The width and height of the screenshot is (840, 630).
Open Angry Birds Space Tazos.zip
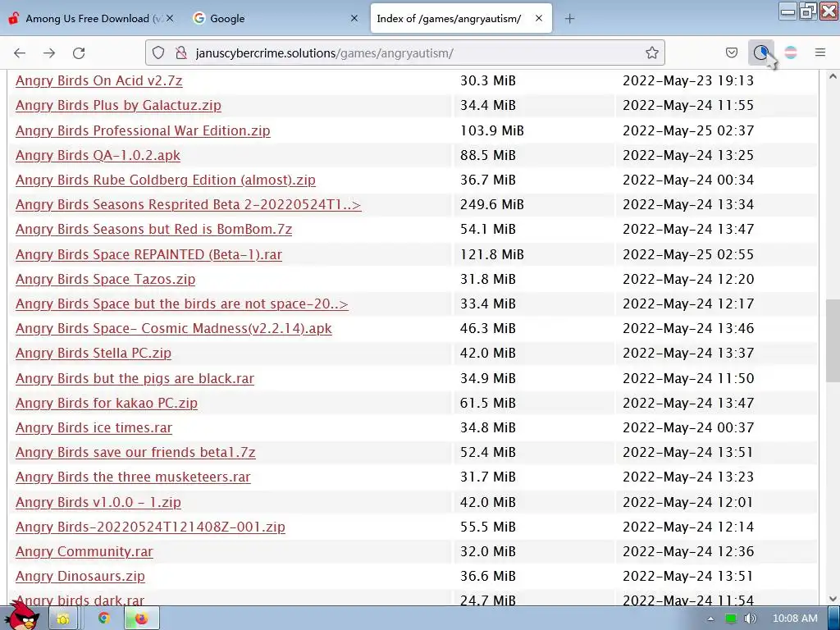point(106,279)
